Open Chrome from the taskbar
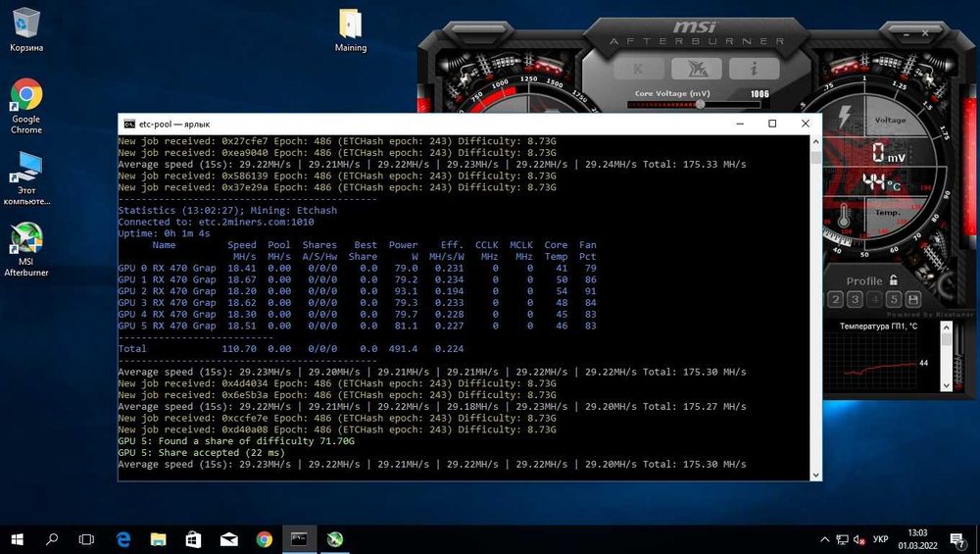The image size is (980, 554). (x=264, y=539)
